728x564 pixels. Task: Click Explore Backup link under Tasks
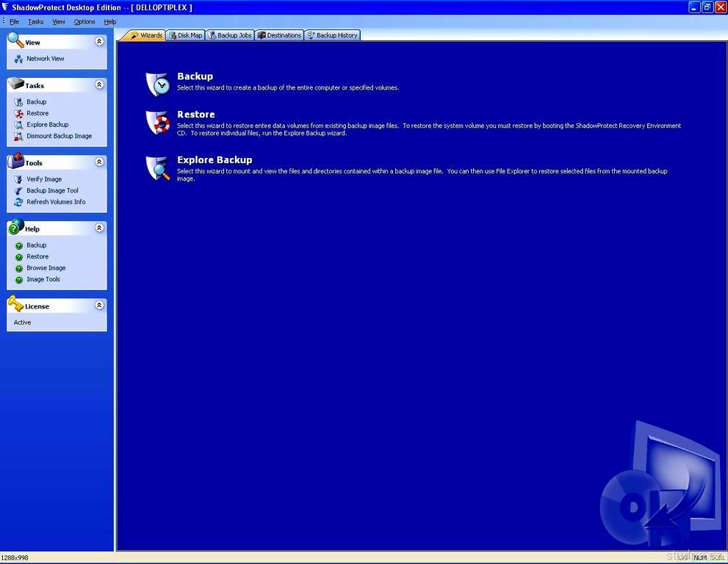47,125
